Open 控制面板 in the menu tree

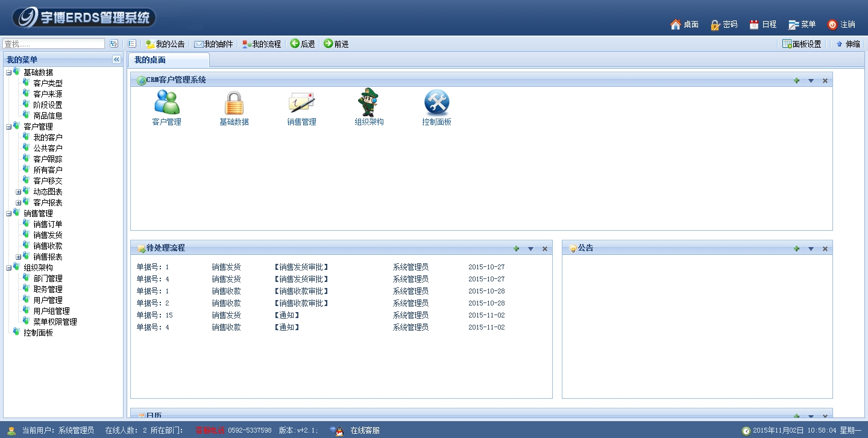pos(38,333)
